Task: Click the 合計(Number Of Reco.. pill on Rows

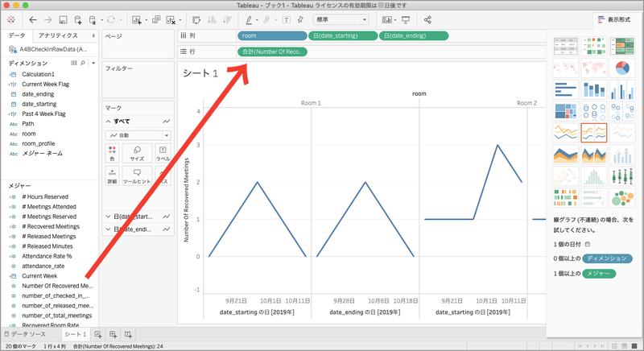Action: (x=272, y=52)
